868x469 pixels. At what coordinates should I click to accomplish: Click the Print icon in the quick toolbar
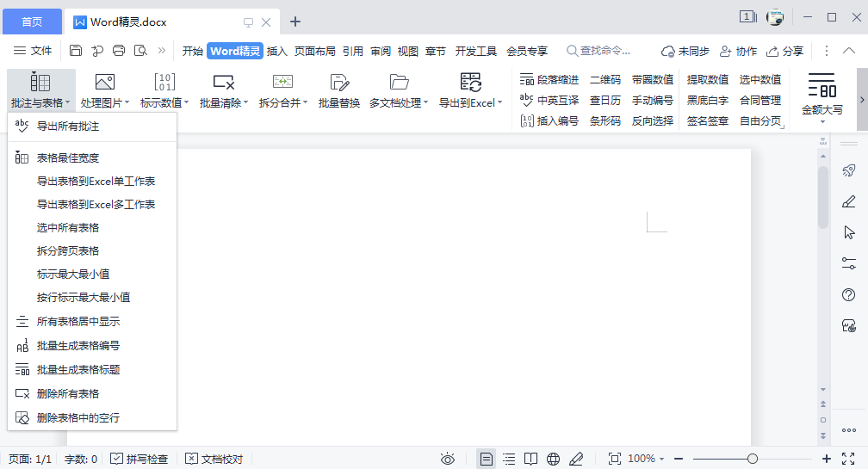pyautogui.click(x=119, y=51)
